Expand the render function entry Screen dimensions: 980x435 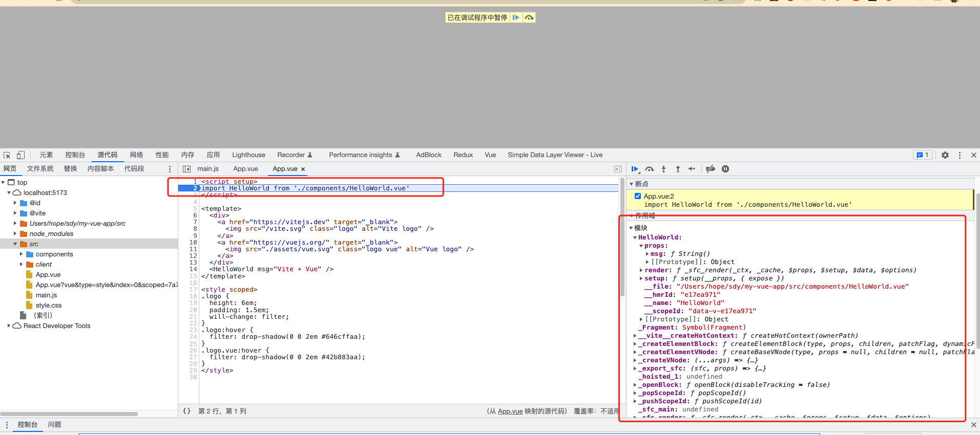641,270
